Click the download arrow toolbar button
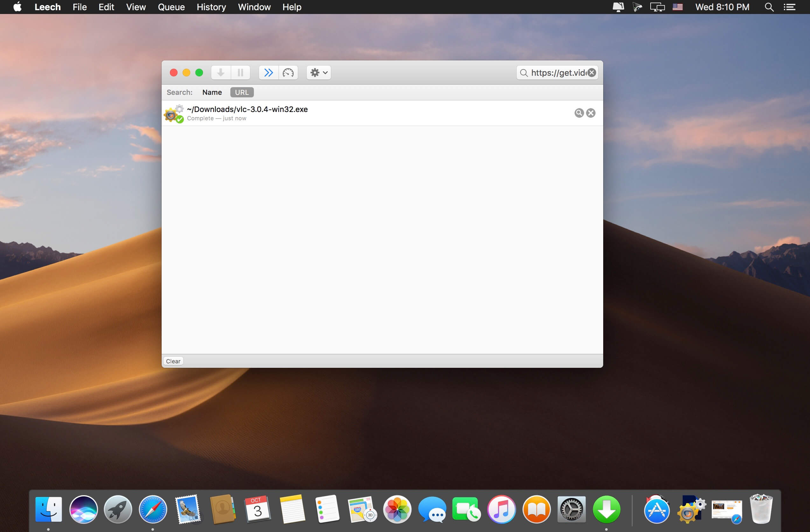This screenshot has width=810, height=532. pos(220,73)
